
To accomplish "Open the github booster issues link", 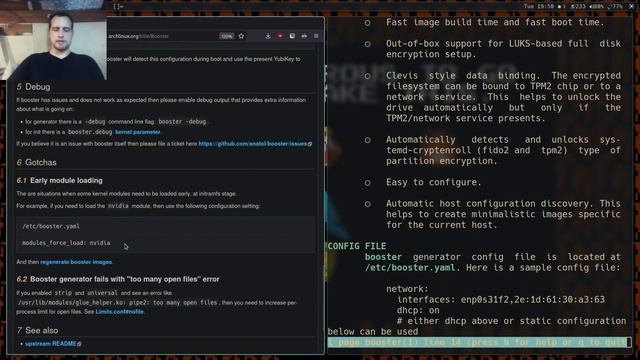I will pos(255,144).
